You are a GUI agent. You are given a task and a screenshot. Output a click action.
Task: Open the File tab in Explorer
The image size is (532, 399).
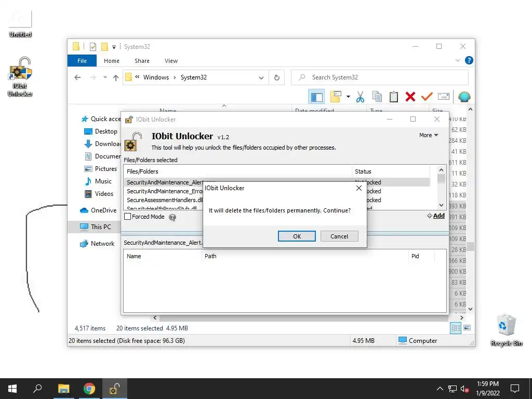click(82, 61)
